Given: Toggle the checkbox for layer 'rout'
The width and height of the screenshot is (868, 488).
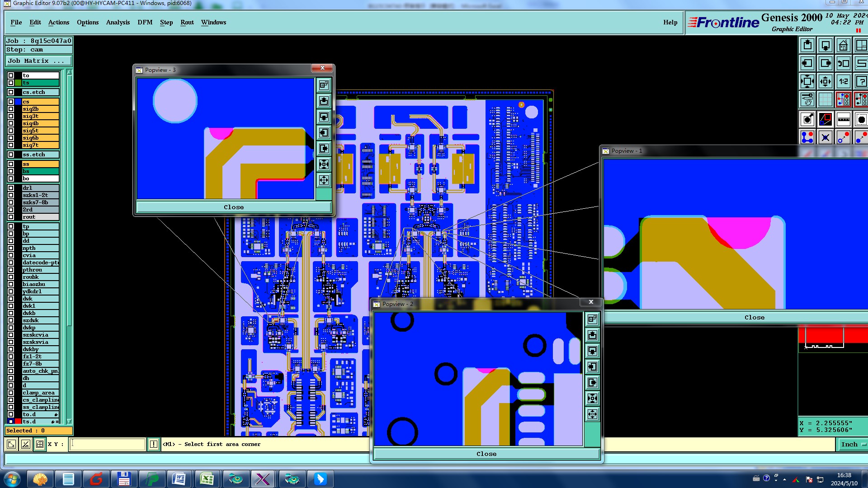Looking at the screenshot, I should pyautogui.click(x=11, y=217).
